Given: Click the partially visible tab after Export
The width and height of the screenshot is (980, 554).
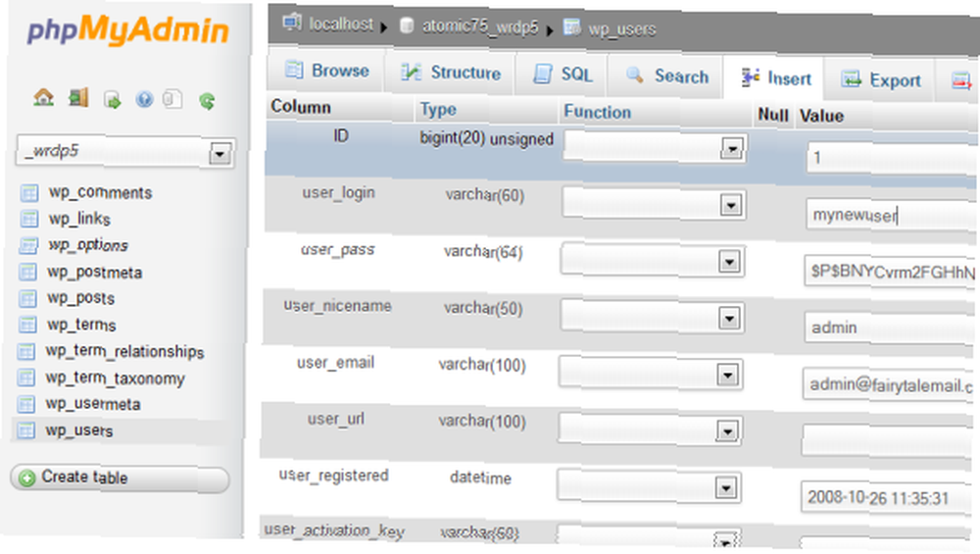Looking at the screenshot, I should click(960, 80).
